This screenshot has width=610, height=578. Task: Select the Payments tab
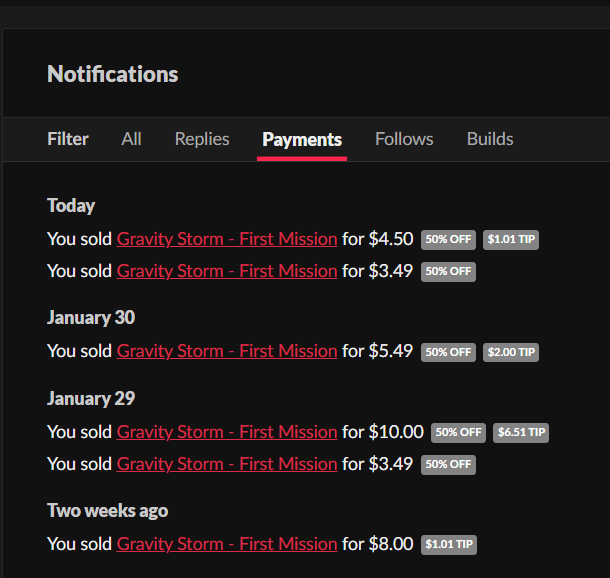point(302,139)
